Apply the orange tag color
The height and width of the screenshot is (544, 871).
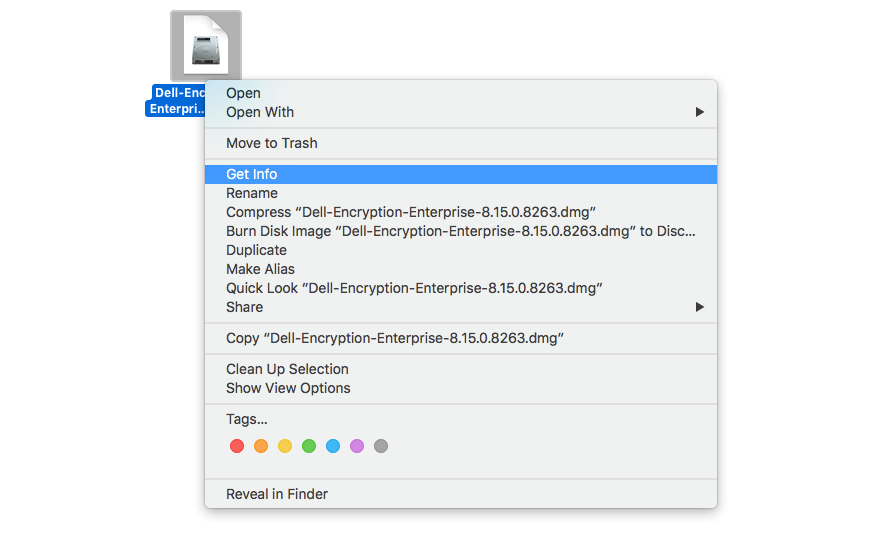[x=261, y=446]
